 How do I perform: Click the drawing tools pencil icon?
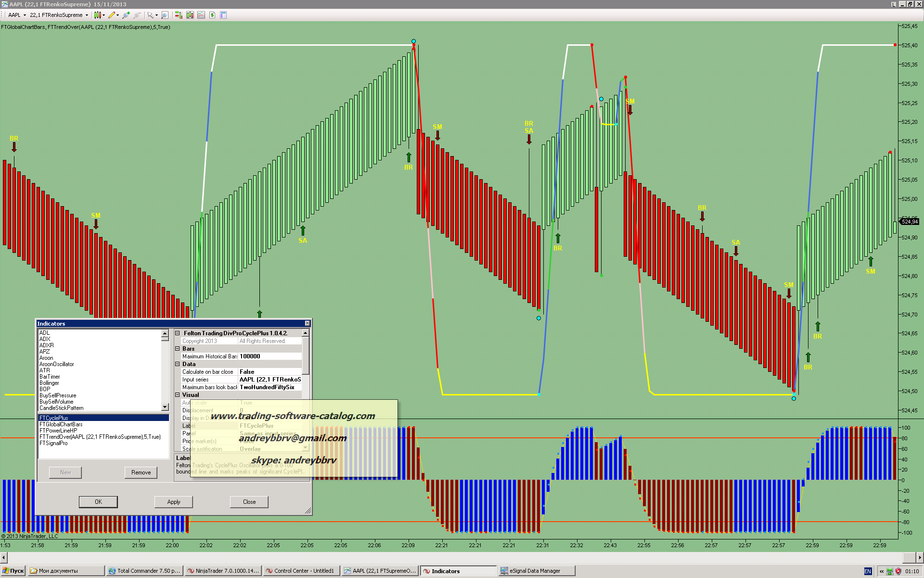pos(112,15)
